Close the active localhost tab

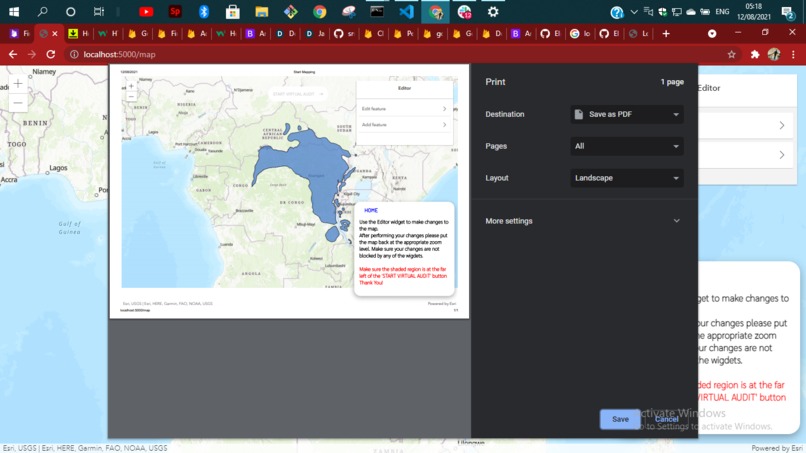click(x=55, y=33)
